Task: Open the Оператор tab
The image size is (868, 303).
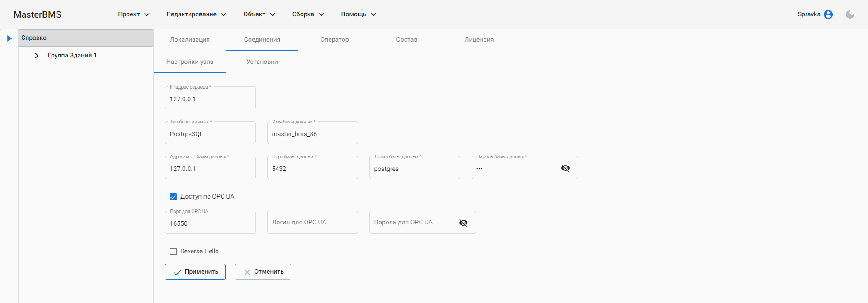Action: [x=334, y=40]
